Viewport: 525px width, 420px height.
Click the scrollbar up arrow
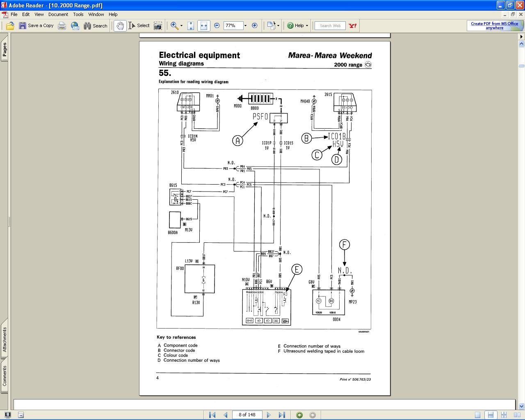(x=521, y=43)
